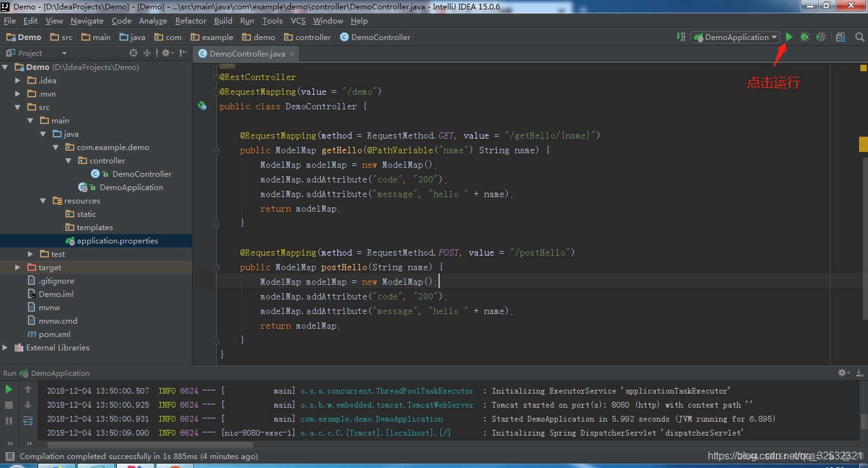Open the Run panel settings gear
This screenshot has height=468, width=868.
pyautogui.click(x=843, y=373)
